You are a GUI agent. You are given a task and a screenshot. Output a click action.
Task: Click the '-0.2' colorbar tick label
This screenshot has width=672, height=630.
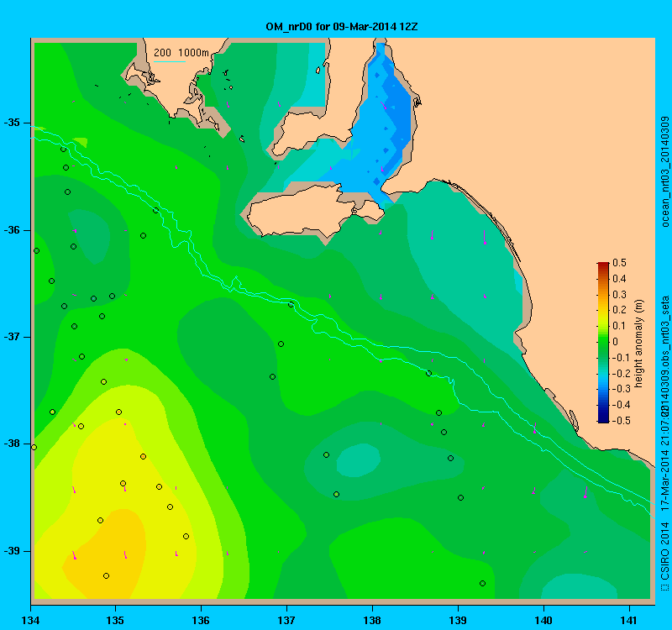point(621,373)
